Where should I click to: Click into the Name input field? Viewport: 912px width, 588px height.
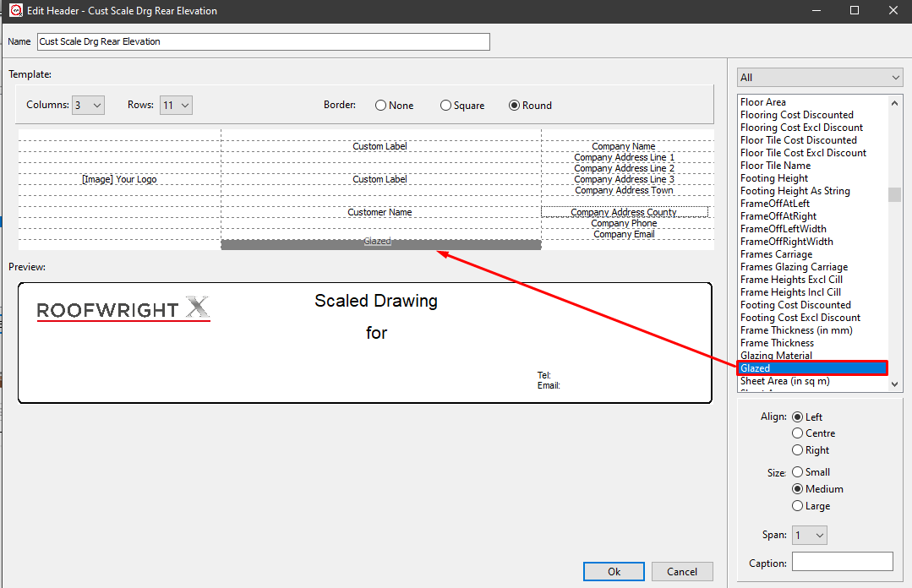(x=264, y=41)
